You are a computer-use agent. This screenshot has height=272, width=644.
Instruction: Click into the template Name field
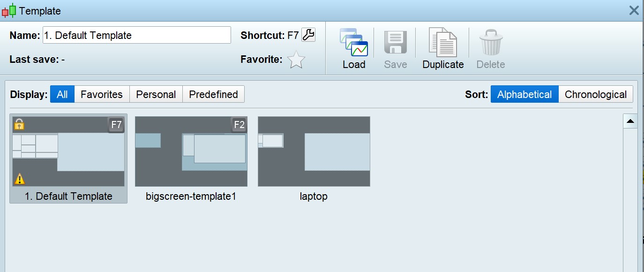[x=136, y=35]
